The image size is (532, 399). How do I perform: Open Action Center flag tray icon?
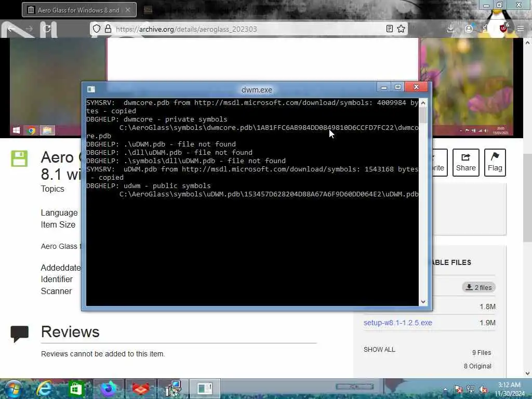pyautogui.click(x=458, y=389)
